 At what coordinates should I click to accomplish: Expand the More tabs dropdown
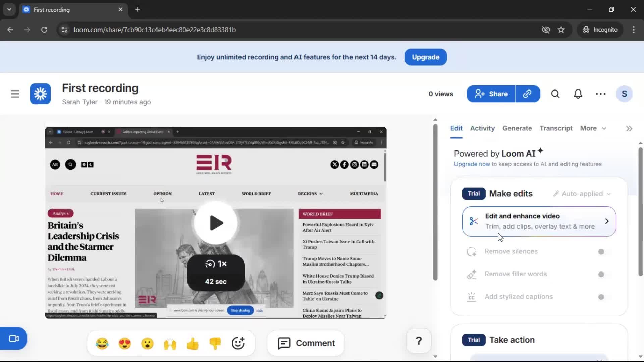pos(593,128)
